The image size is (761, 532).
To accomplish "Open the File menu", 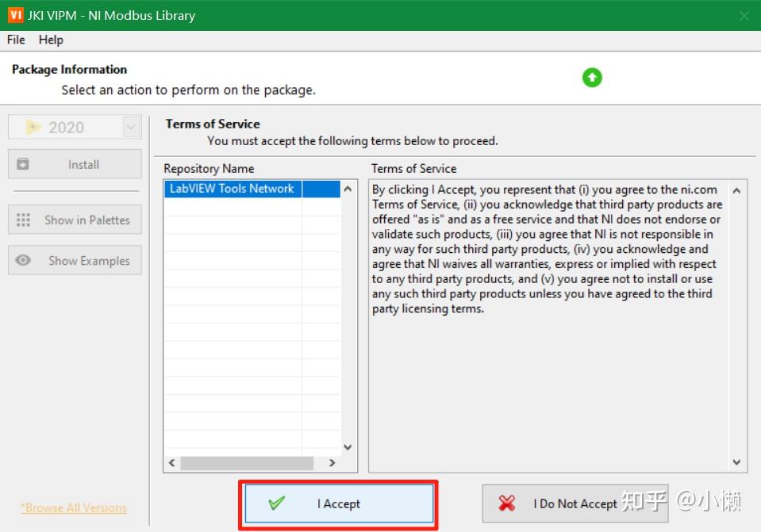I will [x=16, y=40].
